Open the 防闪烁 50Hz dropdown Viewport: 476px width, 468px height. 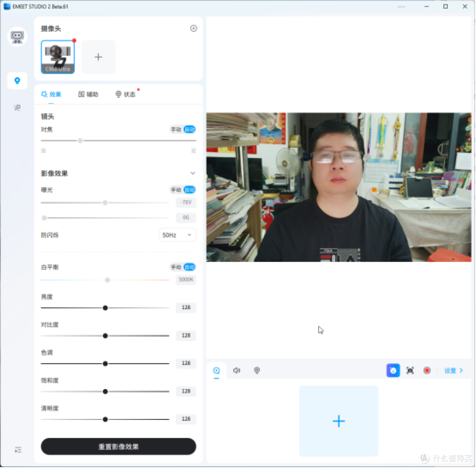[178, 236]
